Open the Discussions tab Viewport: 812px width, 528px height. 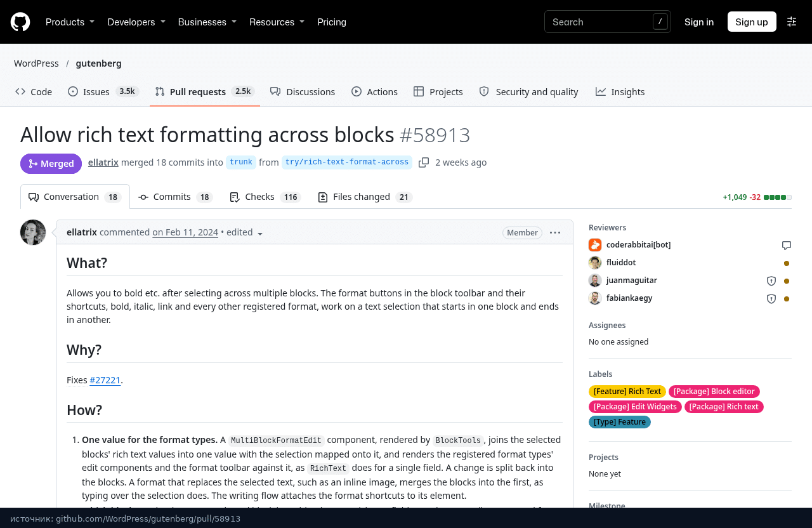pos(303,92)
